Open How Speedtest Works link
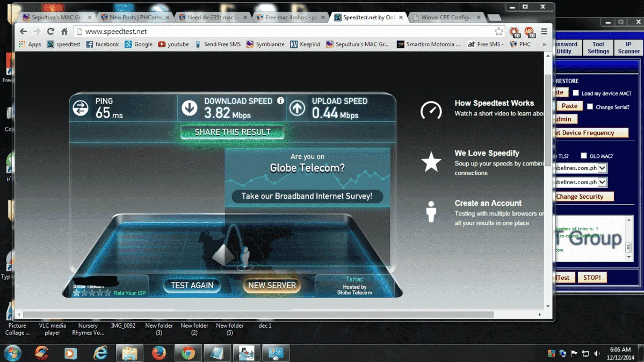This screenshot has width=644, height=362. point(494,103)
